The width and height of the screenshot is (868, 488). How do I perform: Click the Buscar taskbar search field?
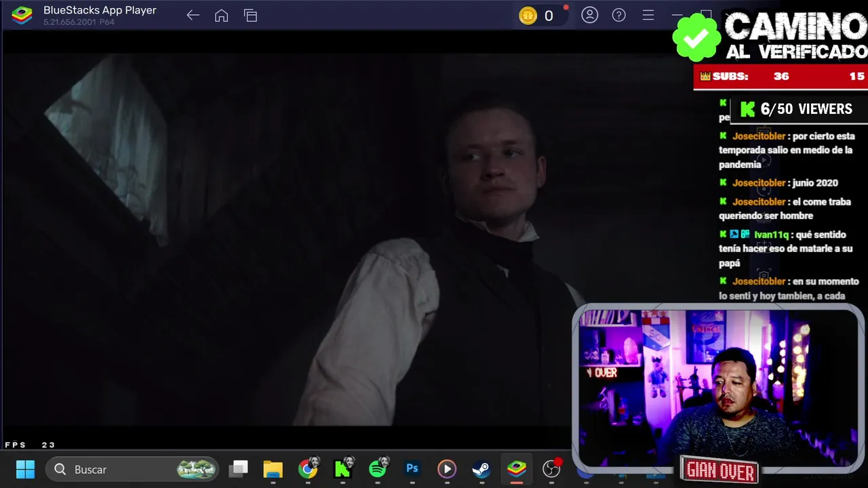133,469
